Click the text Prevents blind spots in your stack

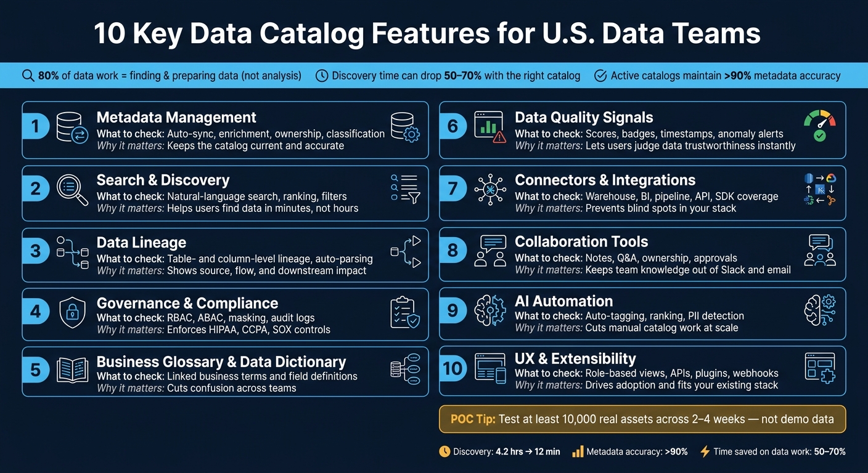[x=661, y=208]
